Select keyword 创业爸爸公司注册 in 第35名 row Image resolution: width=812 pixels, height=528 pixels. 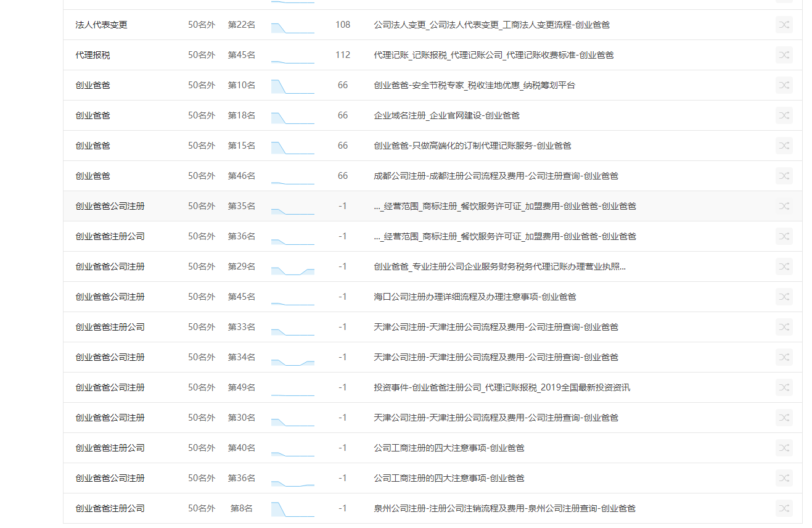pyautogui.click(x=110, y=206)
